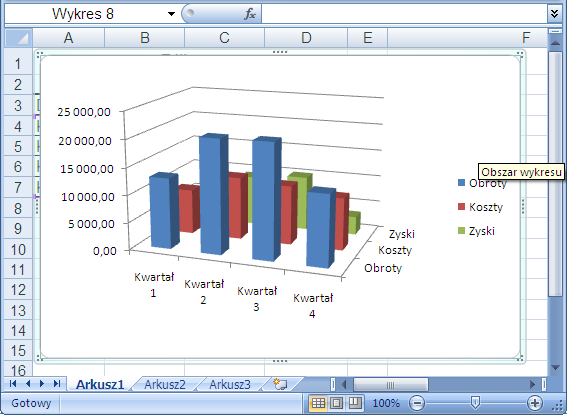Click the Name Box showing Wykres 8
Image resolution: width=567 pixels, height=415 pixels.
click(x=83, y=14)
